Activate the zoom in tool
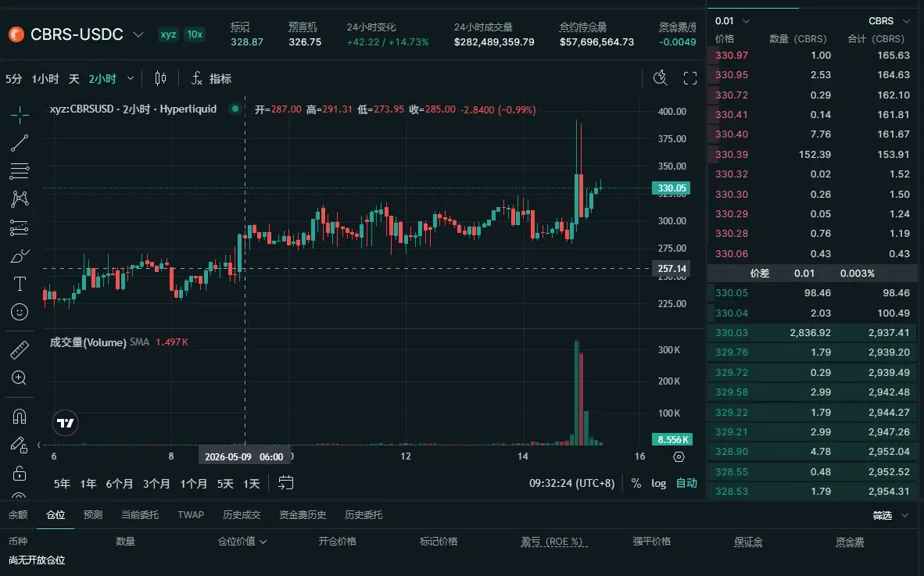924x576 pixels. click(20, 377)
